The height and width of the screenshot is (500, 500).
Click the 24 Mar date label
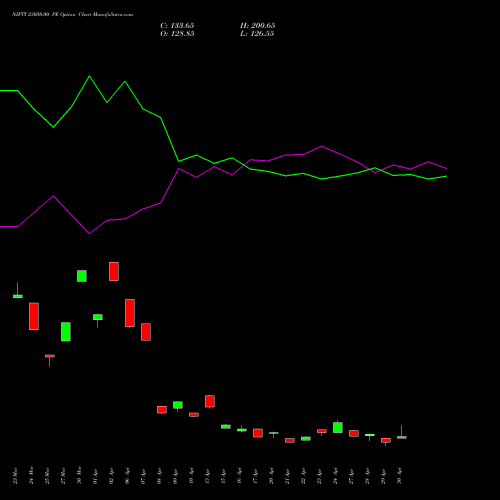pos(31,476)
